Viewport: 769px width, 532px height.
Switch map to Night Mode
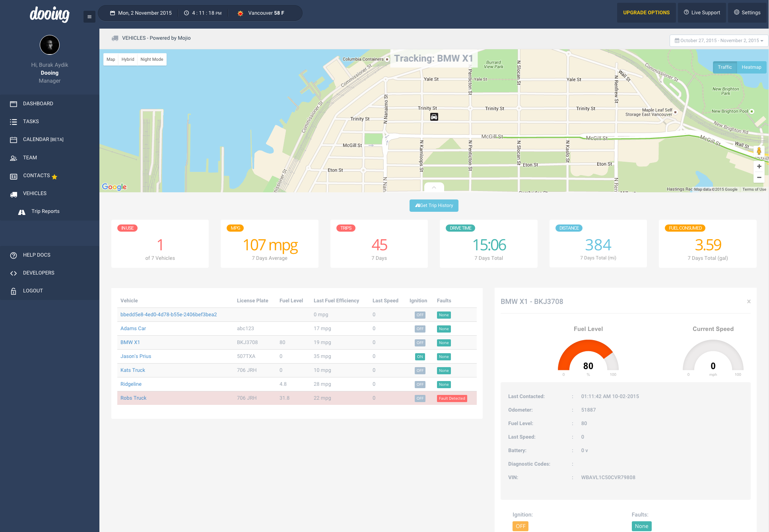151,60
